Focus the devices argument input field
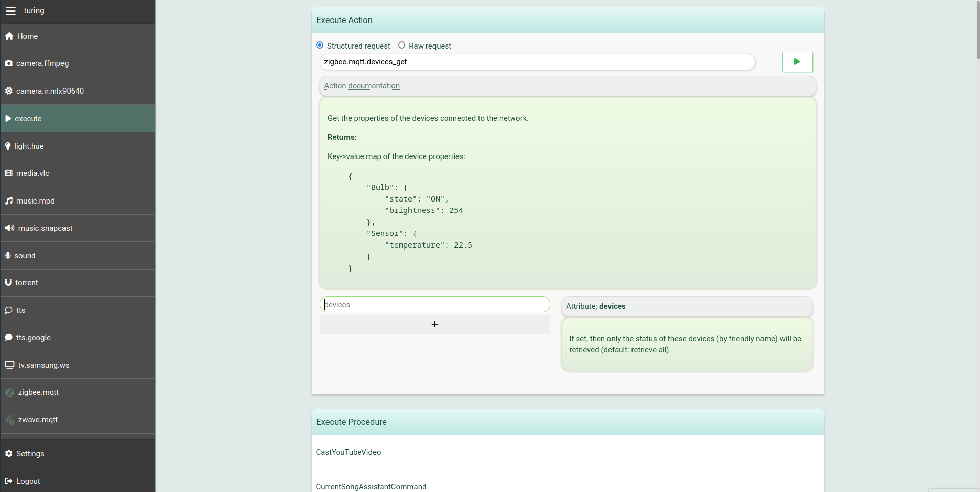This screenshot has height=492, width=980. point(435,305)
